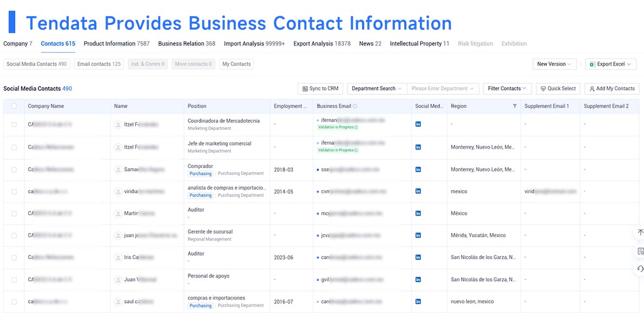
Task: Check the Comprador row checkbox
Action: 14,169
